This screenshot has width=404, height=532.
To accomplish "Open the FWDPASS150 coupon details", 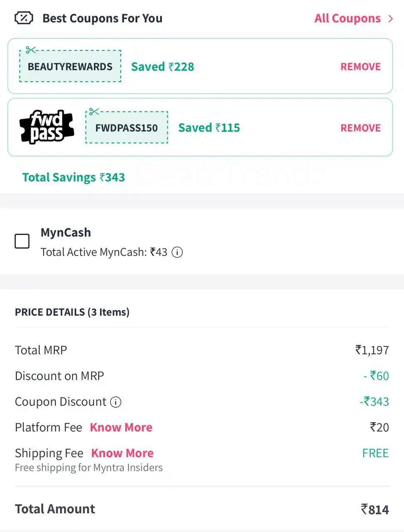I will tap(126, 128).
